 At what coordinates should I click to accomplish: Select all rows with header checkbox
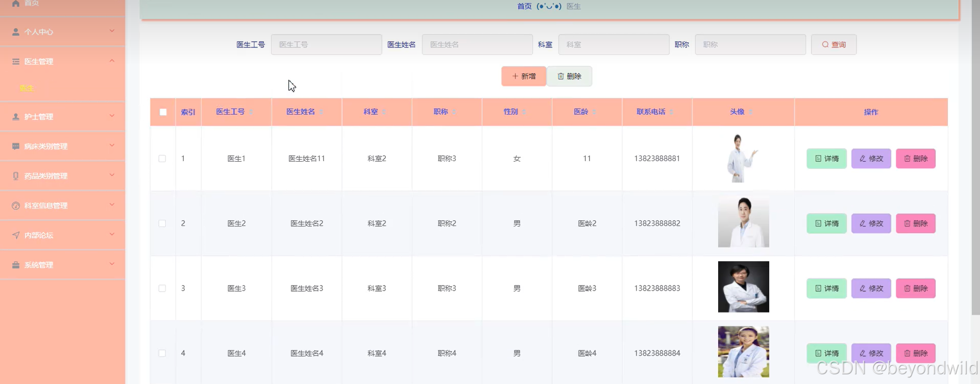tap(163, 112)
